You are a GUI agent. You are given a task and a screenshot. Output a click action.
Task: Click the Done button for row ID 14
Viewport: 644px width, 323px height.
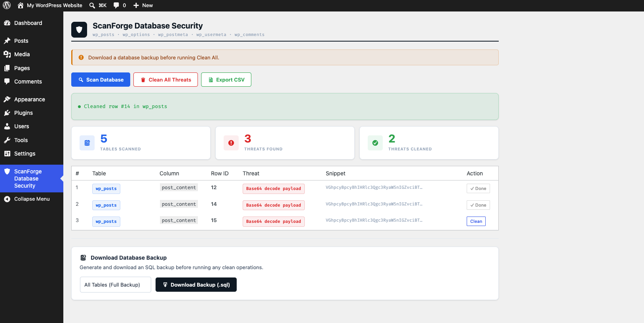tap(478, 205)
